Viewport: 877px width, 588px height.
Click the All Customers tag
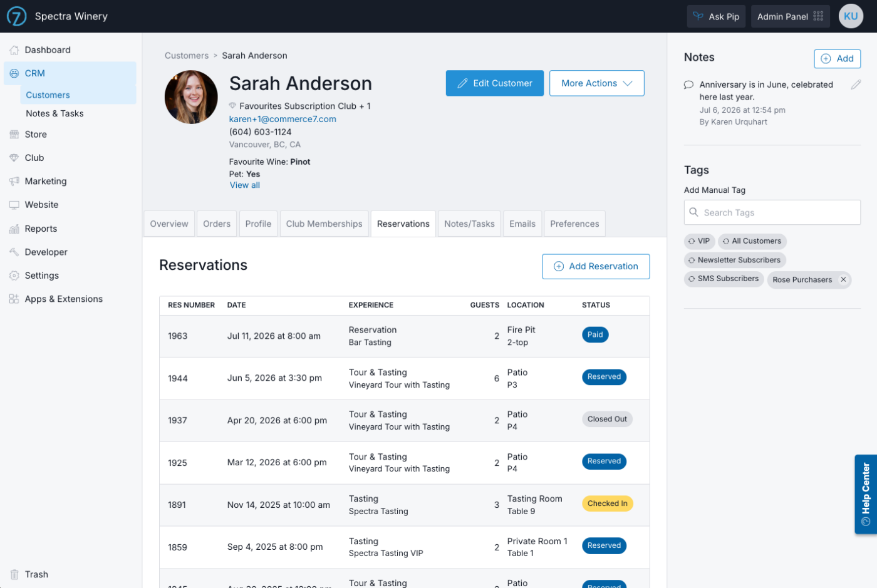752,241
